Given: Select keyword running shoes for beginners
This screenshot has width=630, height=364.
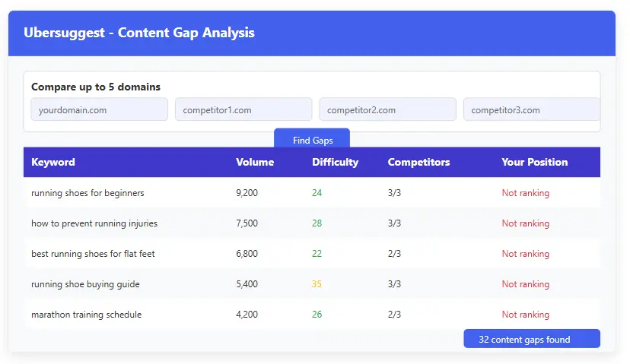Looking at the screenshot, I should coord(87,193).
